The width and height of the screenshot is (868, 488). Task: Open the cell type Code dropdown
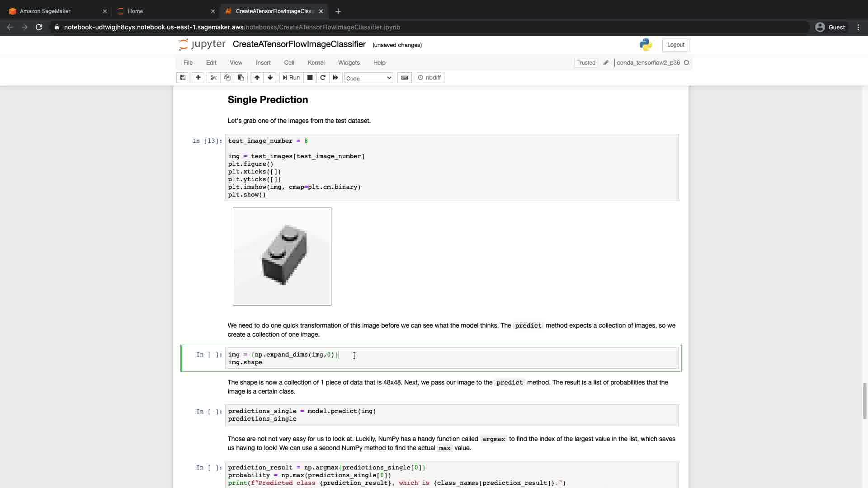(368, 78)
